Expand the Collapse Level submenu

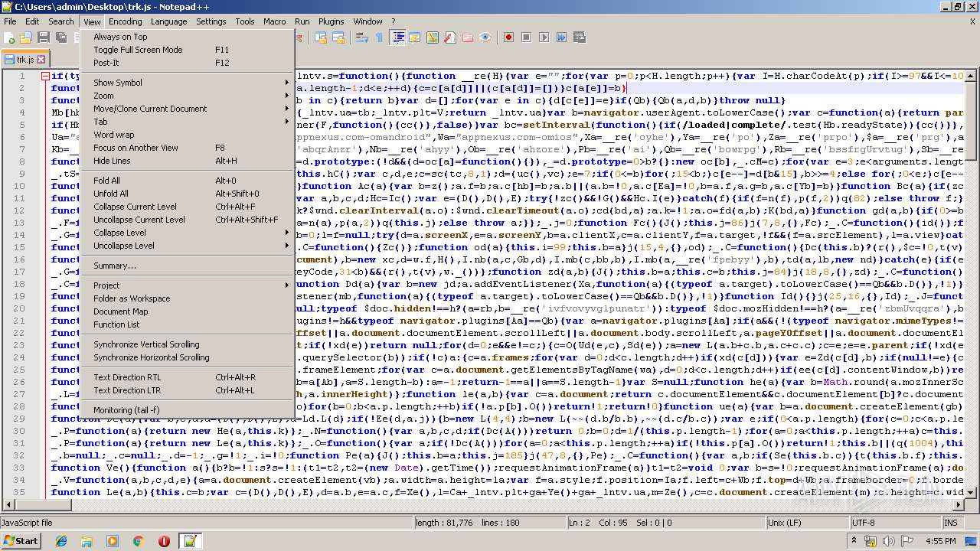point(188,233)
